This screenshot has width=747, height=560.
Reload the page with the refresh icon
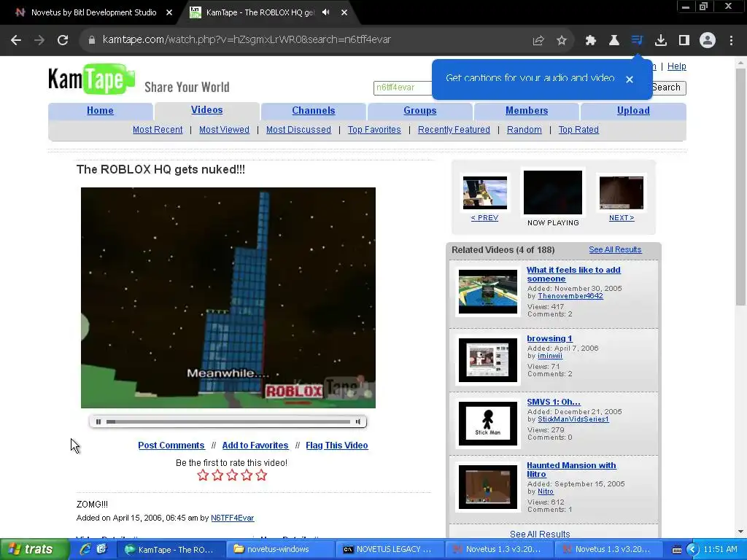click(63, 41)
